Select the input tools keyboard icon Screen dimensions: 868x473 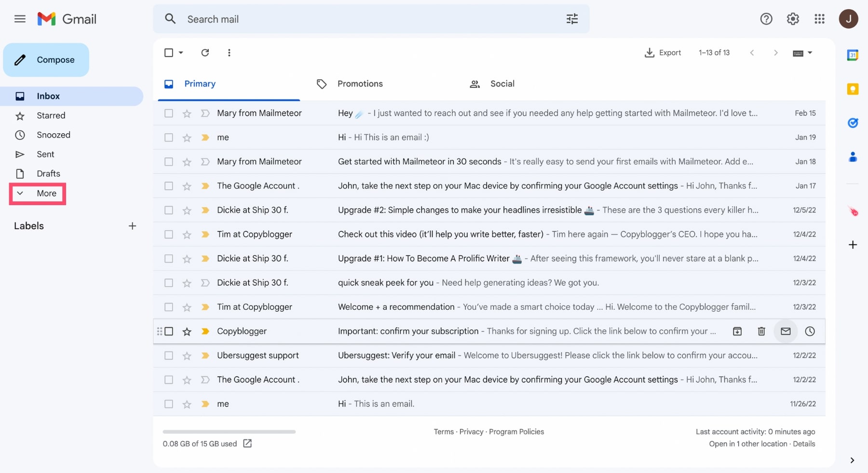(798, 53)
